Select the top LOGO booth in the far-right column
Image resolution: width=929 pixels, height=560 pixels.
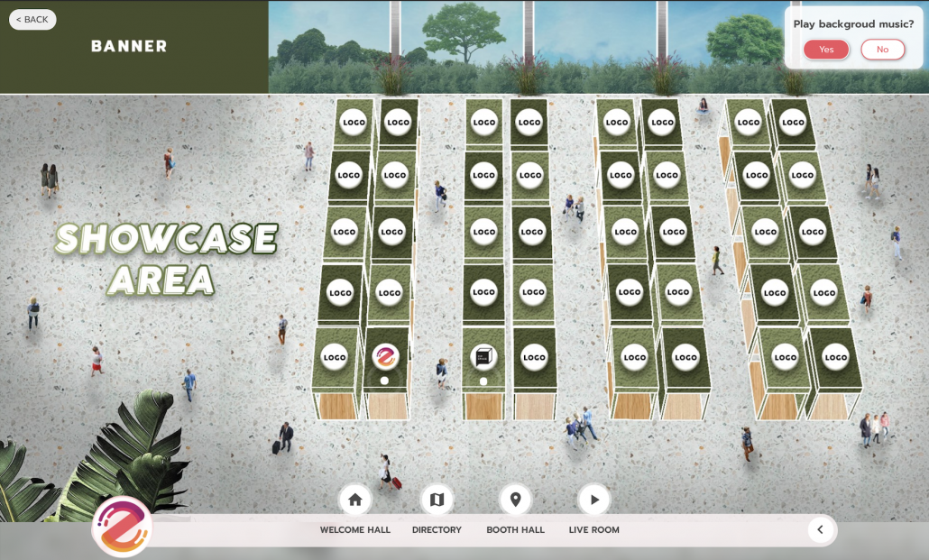coord(791,123)
